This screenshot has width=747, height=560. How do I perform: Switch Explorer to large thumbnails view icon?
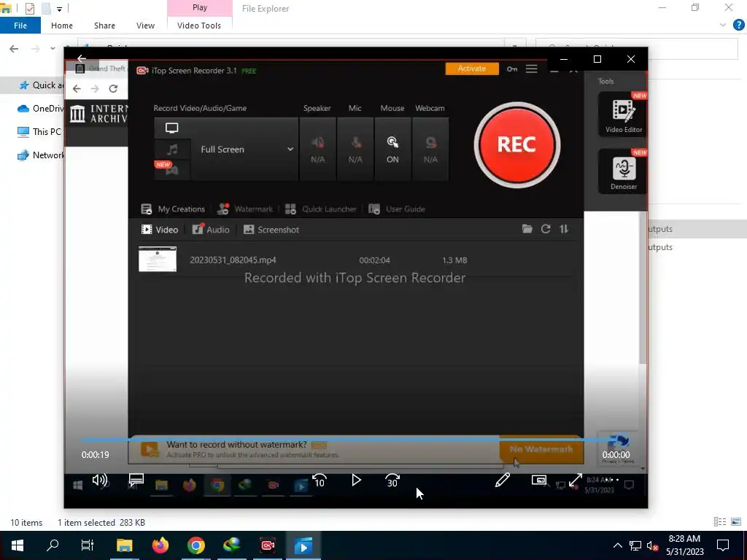pyautogui.click(x=736, y=522)
